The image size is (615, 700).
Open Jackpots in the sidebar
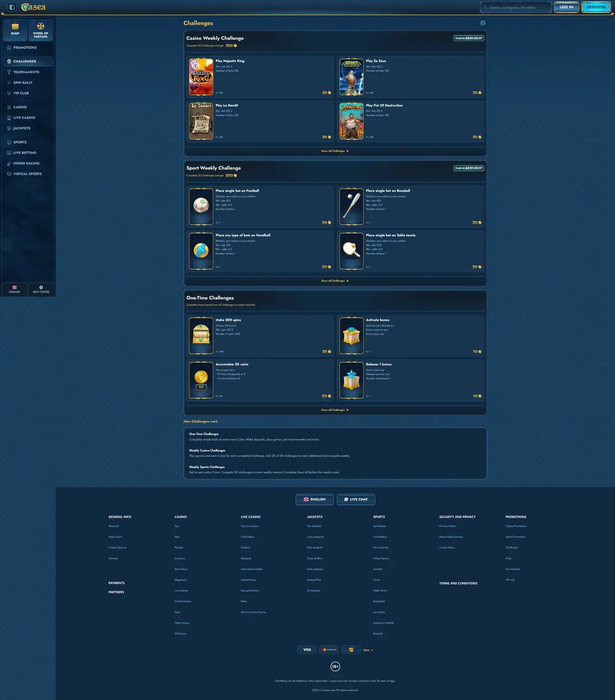[28, 128]
